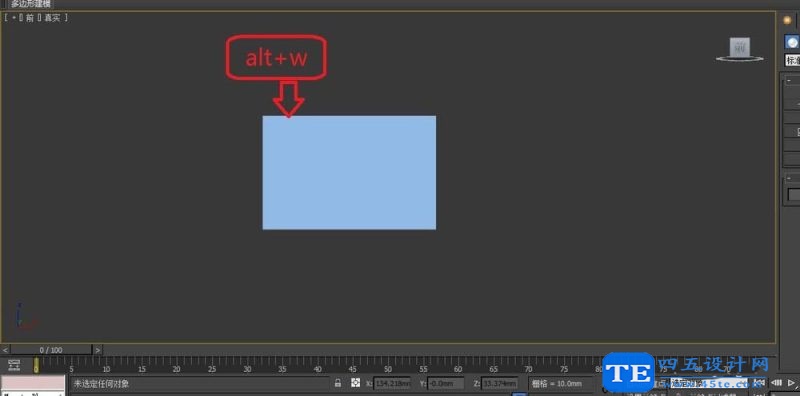Select the Geometry category icon
Screen dimensions: 800x396
(x=792, y=42)
